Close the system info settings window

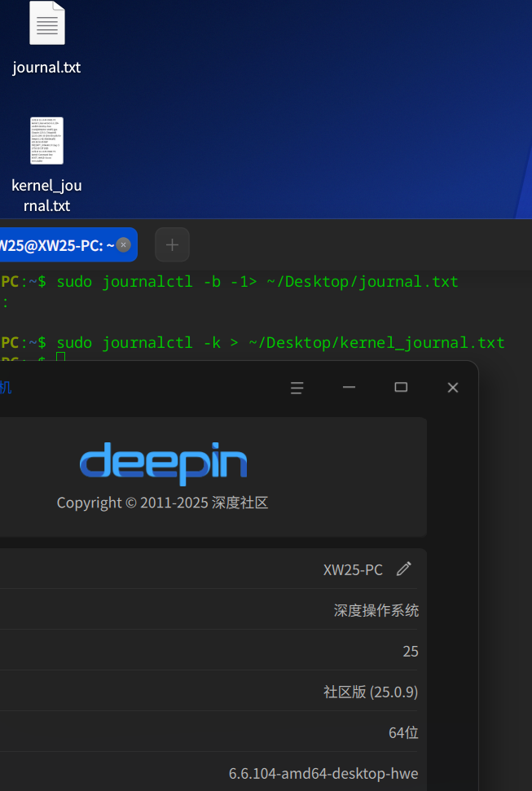tap(453, 388)
